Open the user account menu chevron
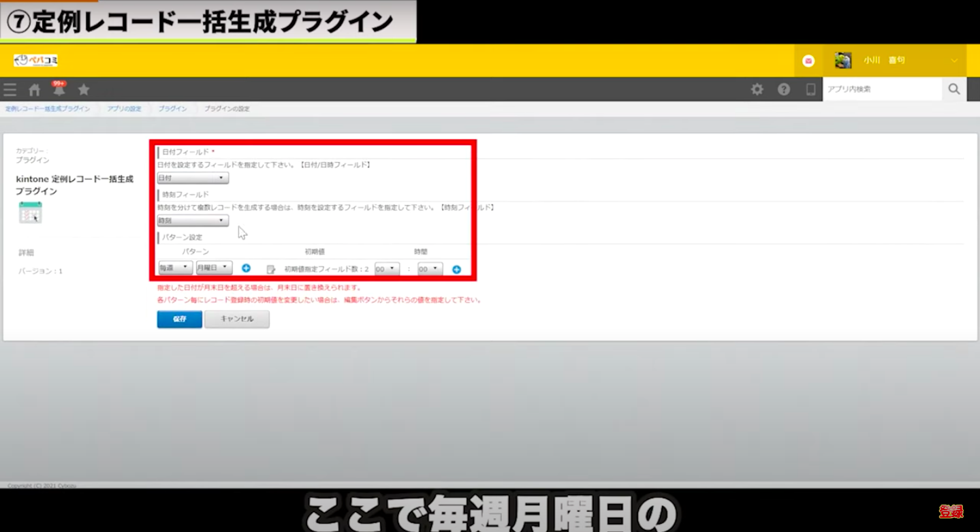 pyautogui.click(x=953, y=61)
